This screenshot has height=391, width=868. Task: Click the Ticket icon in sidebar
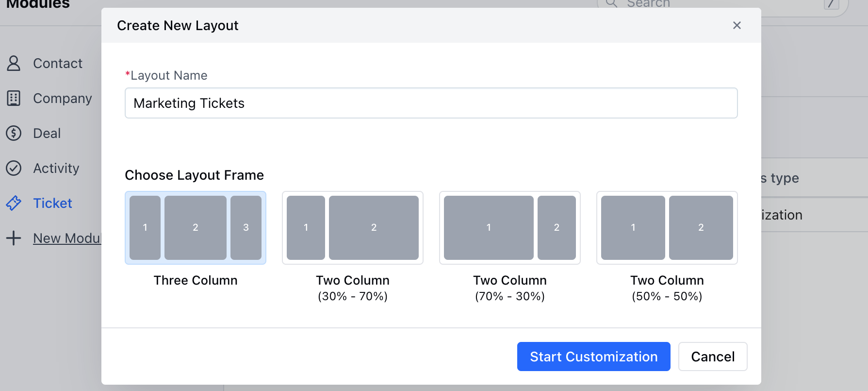coord(14,203)
